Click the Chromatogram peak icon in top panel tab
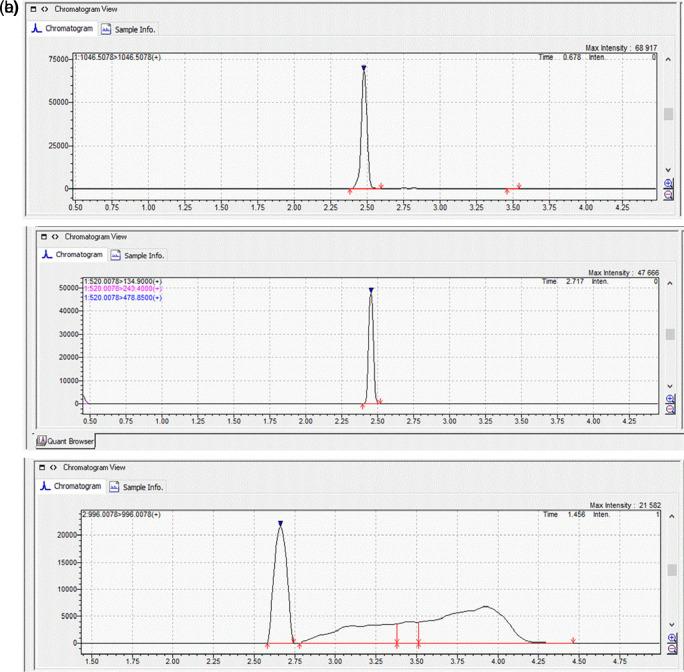 [37, 28]
